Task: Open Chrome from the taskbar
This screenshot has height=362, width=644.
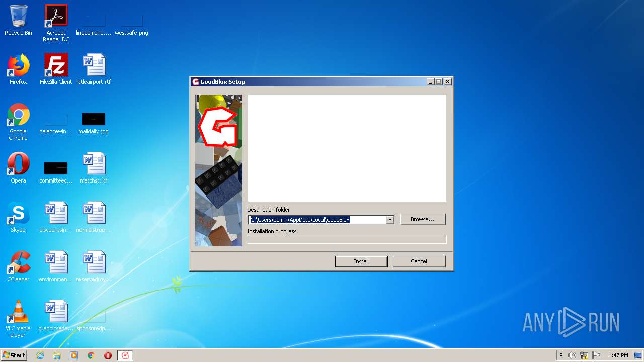Action: (x=91, y=355)
